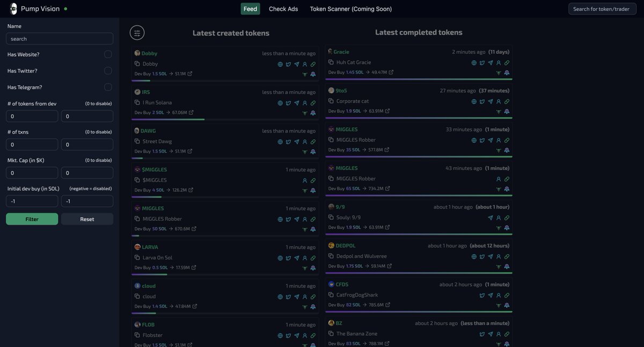Open the Gracie completed token link
Viewport: 644px width, 347px height.
pos(341,52)
